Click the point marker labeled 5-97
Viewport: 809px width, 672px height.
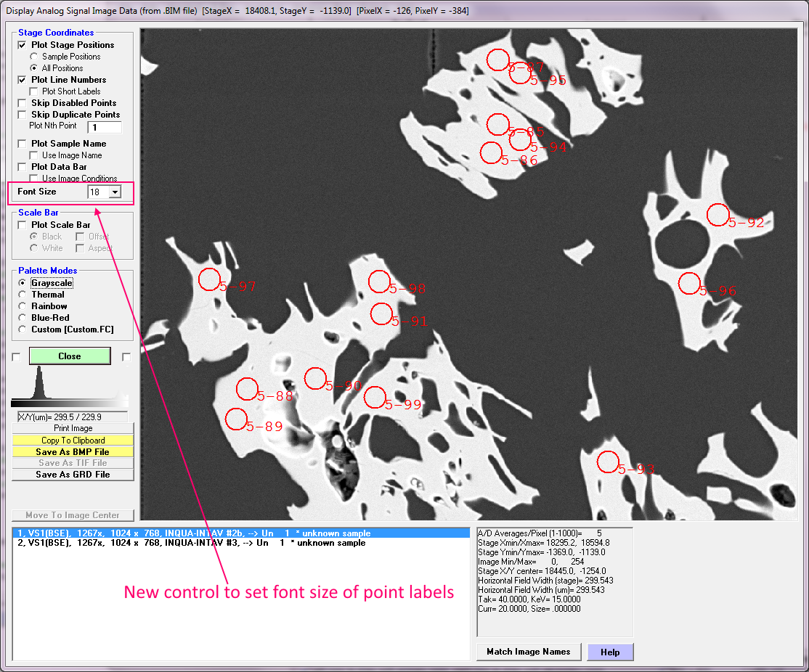tap(209, 279)
